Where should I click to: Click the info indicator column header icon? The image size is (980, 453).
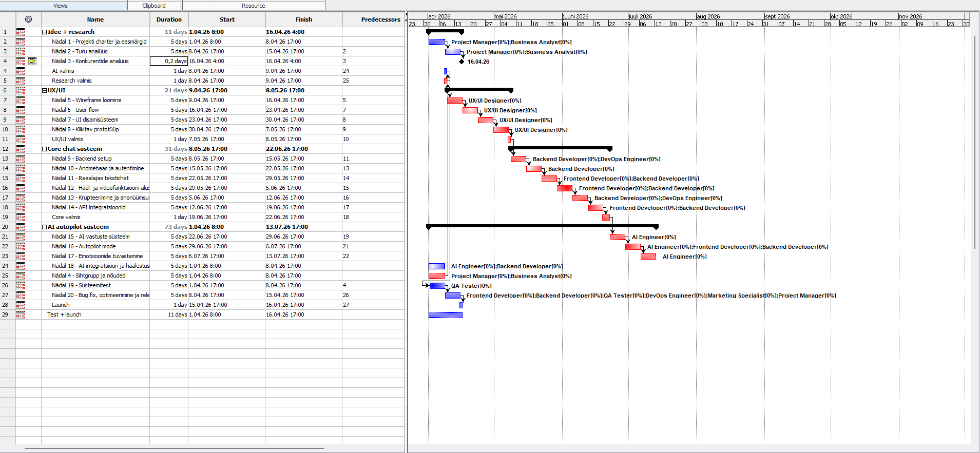28,19
